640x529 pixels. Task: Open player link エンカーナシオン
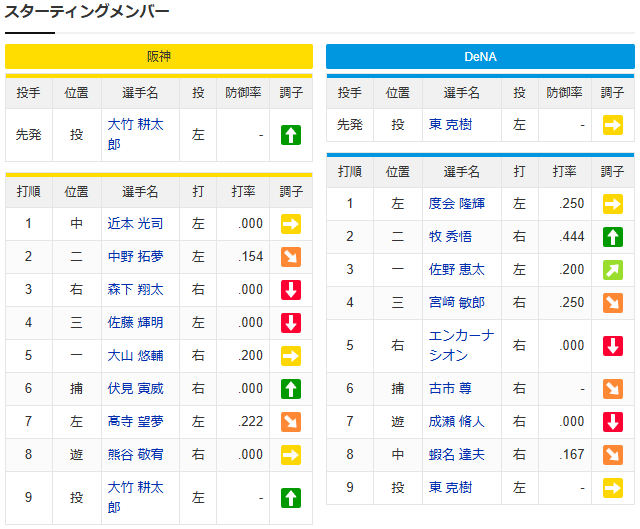coord(461,346)
